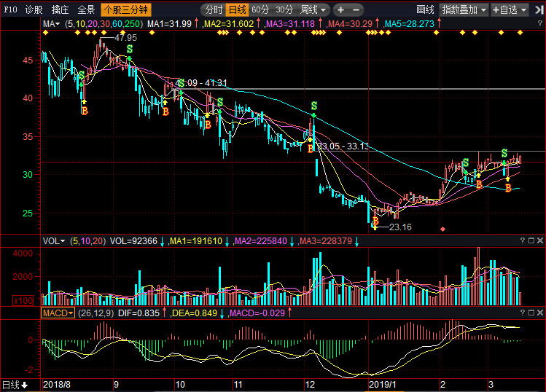
Task: Open the 个股三分钟 tab
Action: pos(125,9)
